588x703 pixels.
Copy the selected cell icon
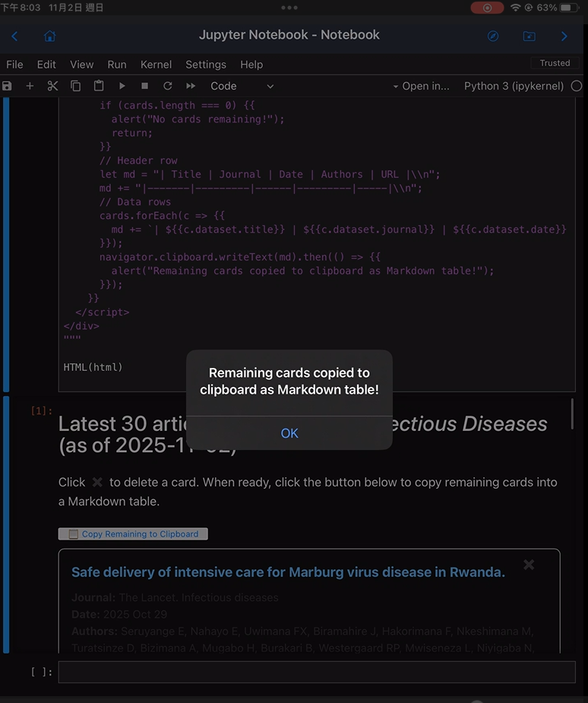(76, 86)
